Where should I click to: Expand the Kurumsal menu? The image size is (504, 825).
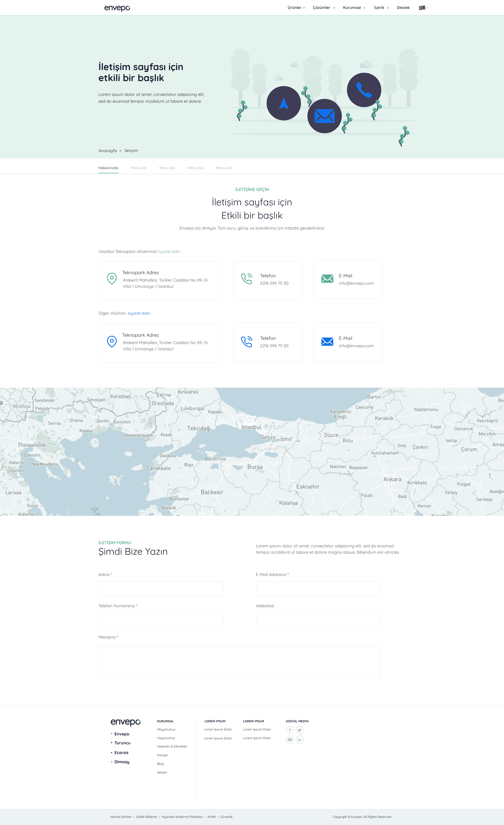coord(354,8)
